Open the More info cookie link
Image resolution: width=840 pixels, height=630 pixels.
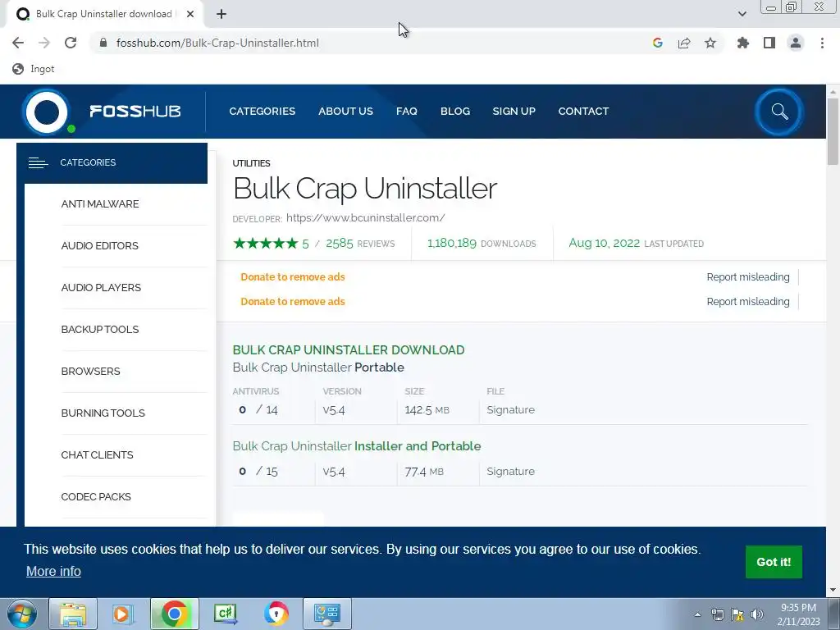[x=53, y=572]
